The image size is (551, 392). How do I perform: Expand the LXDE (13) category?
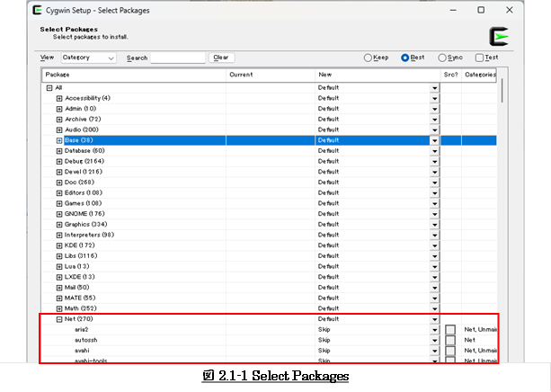pyautogui.click(x=59, y=278)
